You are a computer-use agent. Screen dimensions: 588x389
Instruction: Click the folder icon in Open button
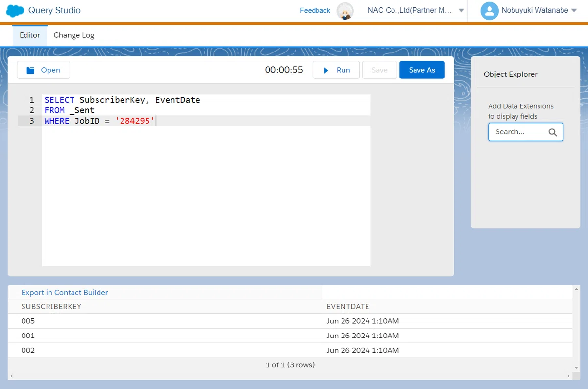coord(30,70)
